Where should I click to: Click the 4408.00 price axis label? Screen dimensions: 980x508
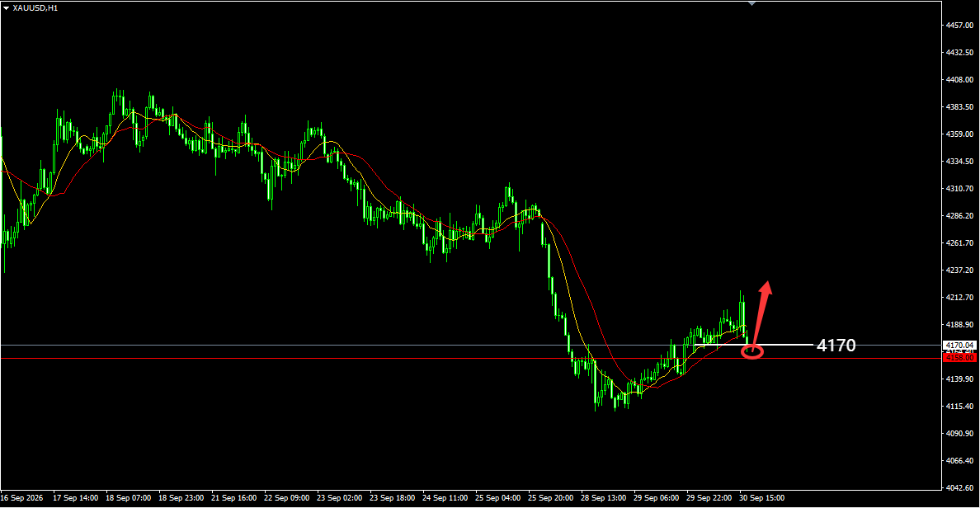(x=959, y=80)
